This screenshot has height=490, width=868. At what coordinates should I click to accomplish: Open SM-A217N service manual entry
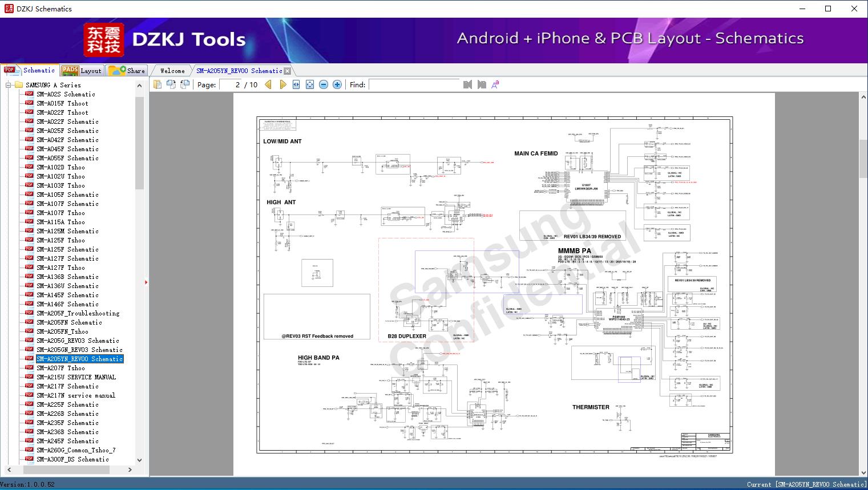[x=76, y=395]
